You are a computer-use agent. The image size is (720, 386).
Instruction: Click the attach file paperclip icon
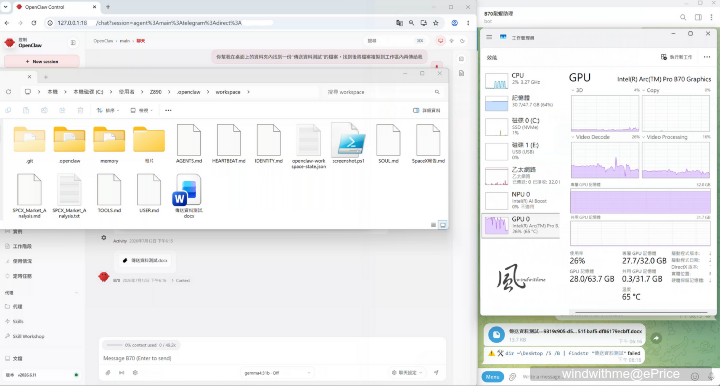[x=108, y=373]
